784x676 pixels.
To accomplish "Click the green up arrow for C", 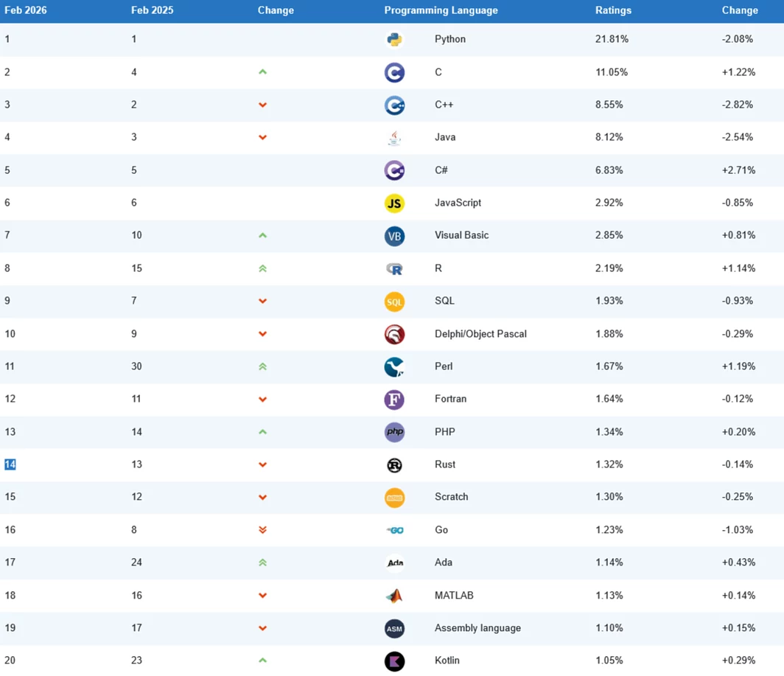I will (262, 72).
